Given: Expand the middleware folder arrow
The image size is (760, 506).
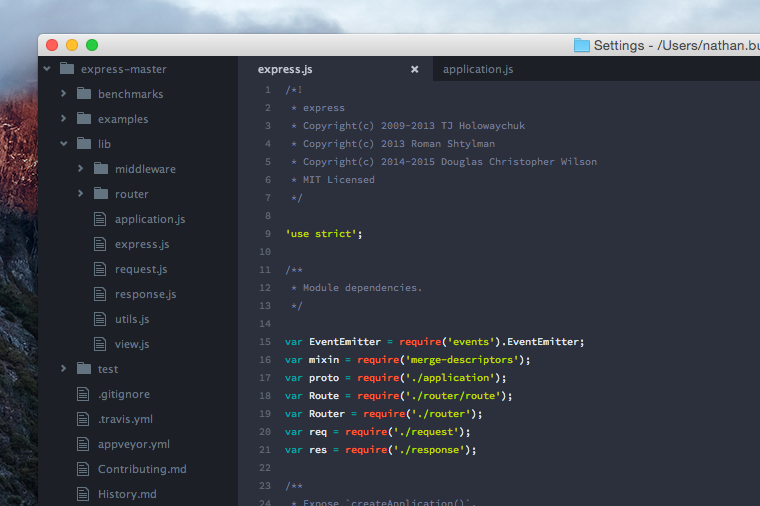Looking at the screenshot, I should 80,169.
